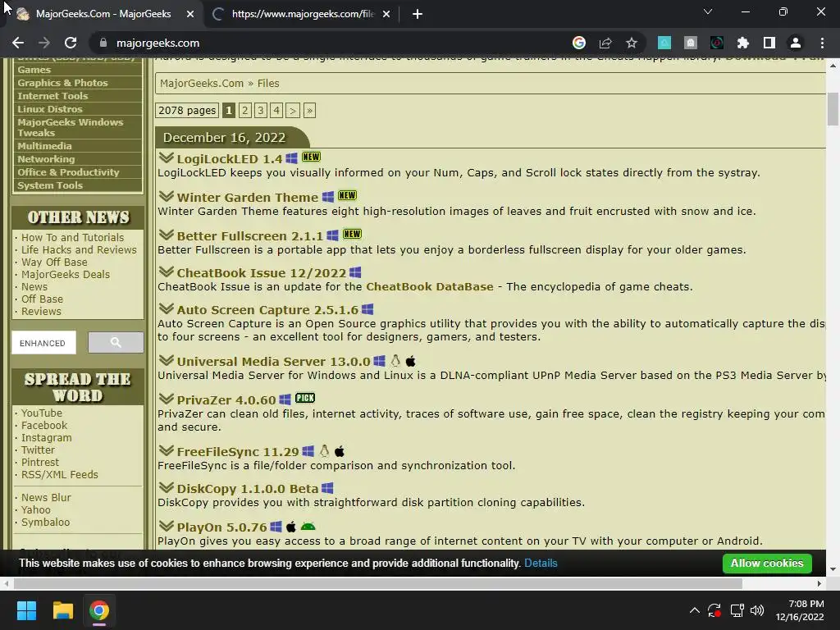Open the System Tools category
The height and width of the screenshot is (630, 840).
click(x=50, y=185)
